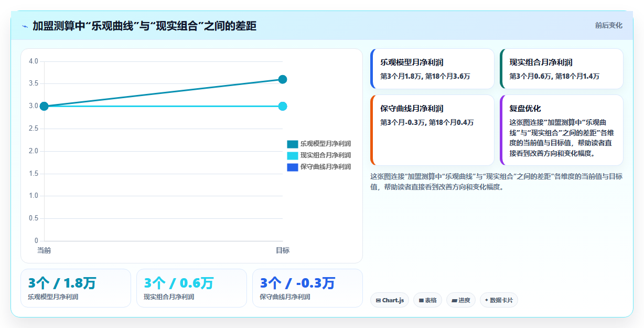Click the 现实组合 data point at 目标

pos(283,106)
